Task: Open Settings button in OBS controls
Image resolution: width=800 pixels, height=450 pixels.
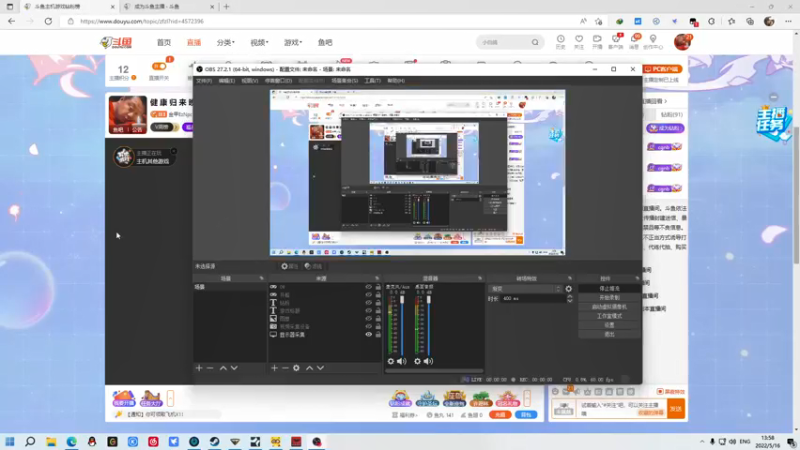Action: coord(609,325)
